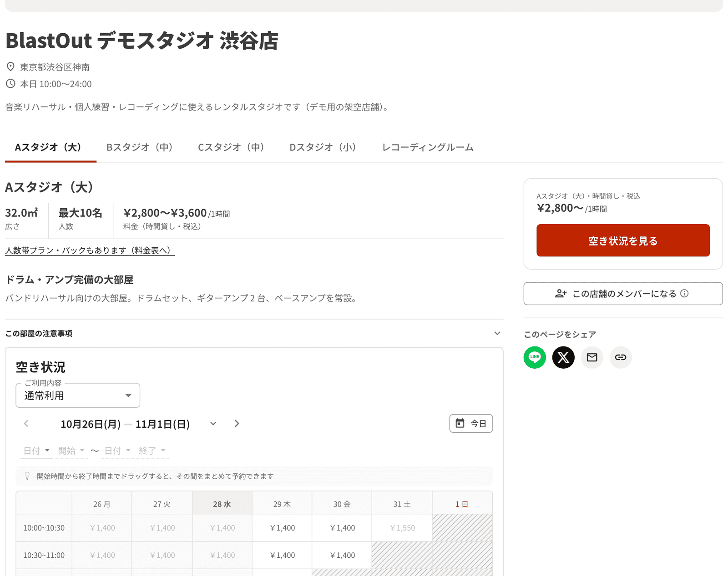The image size is (728, 576).
Task: Switch to Dスタジオ（小） tab
Action: (x=325, y=147)
